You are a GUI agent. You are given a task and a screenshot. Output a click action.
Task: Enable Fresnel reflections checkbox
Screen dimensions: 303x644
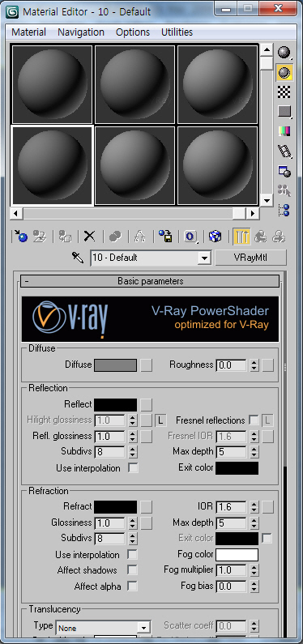[254, 420]
